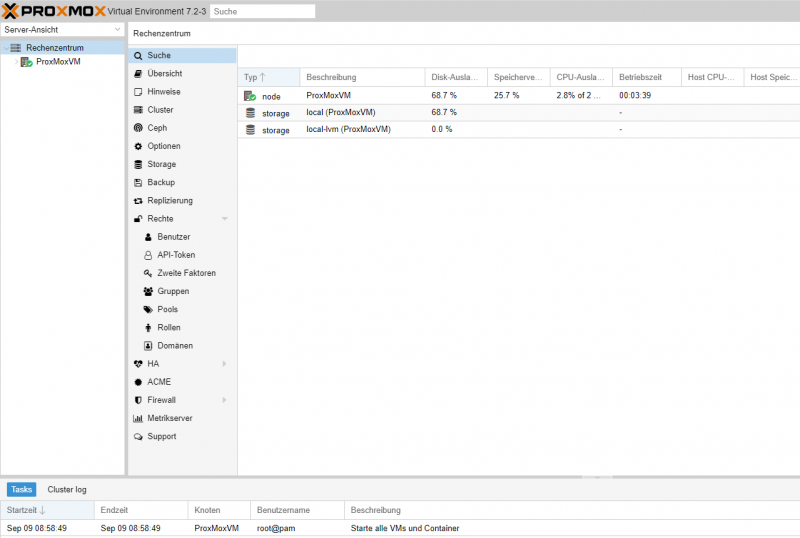Click the Backup floppy disk icon
Image resolution: width=800 pixels, height=538 pixels.
138,183
